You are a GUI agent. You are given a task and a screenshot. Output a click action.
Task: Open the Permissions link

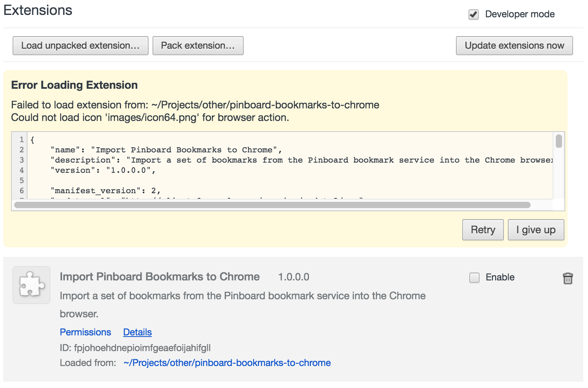pyautogui.click(x=85, y=332)
